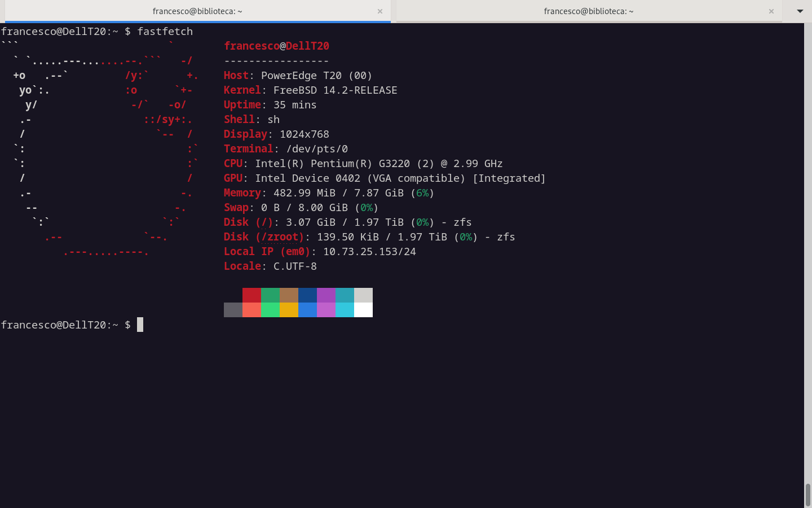Image resolution: width=812 pixels, height=508 pixels.
Task: Click the dark blue color block
Action: (x=307, y=295)
